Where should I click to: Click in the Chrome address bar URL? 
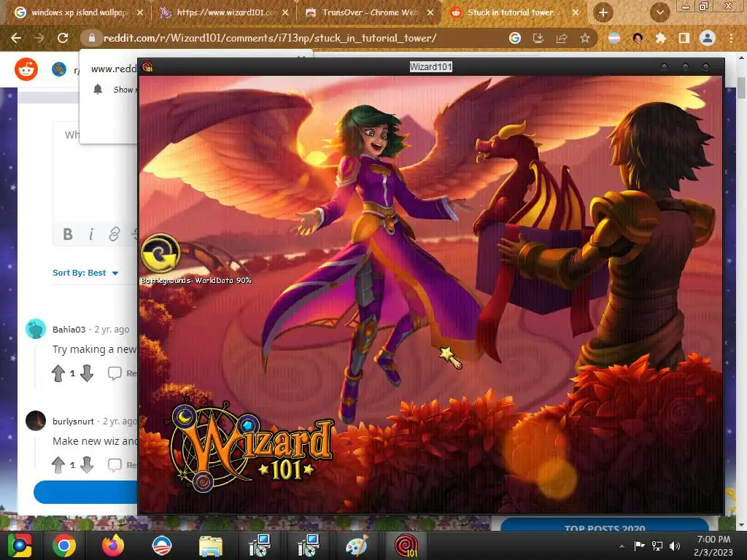270,38
